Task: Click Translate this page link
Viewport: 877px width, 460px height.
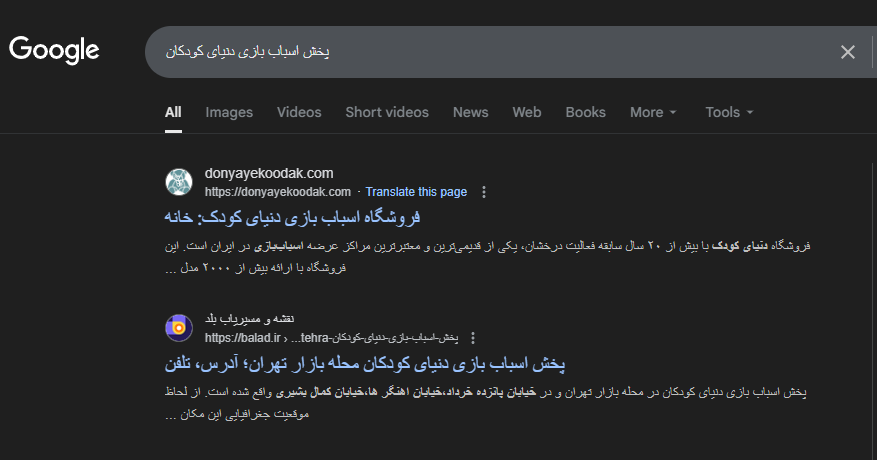Action: (416, 192)
